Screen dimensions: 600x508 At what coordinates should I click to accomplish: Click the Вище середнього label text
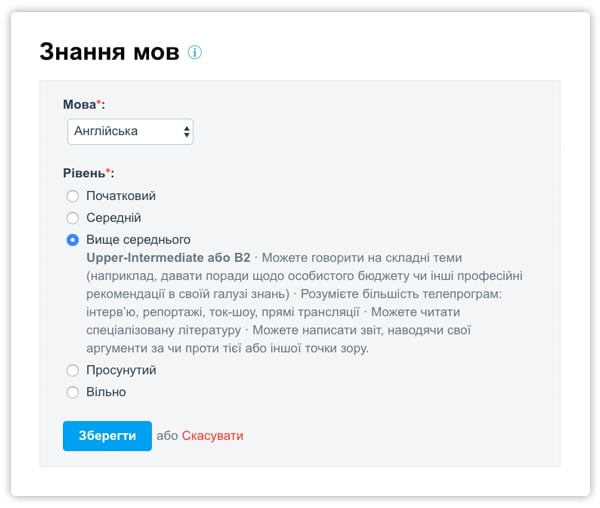pyautogui.click(x=138, y=240)
